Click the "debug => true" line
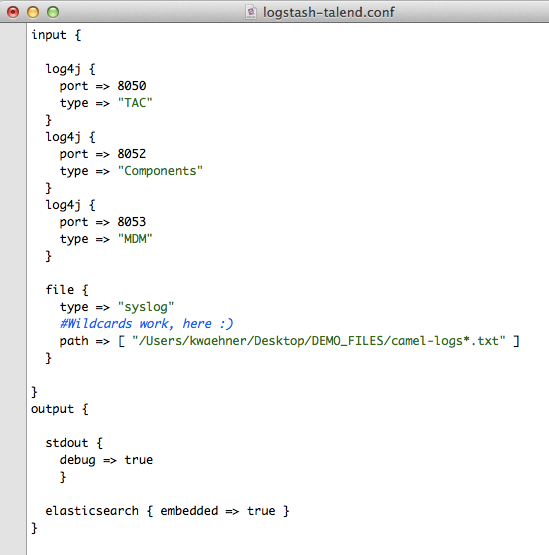 (x=106, y=460)
